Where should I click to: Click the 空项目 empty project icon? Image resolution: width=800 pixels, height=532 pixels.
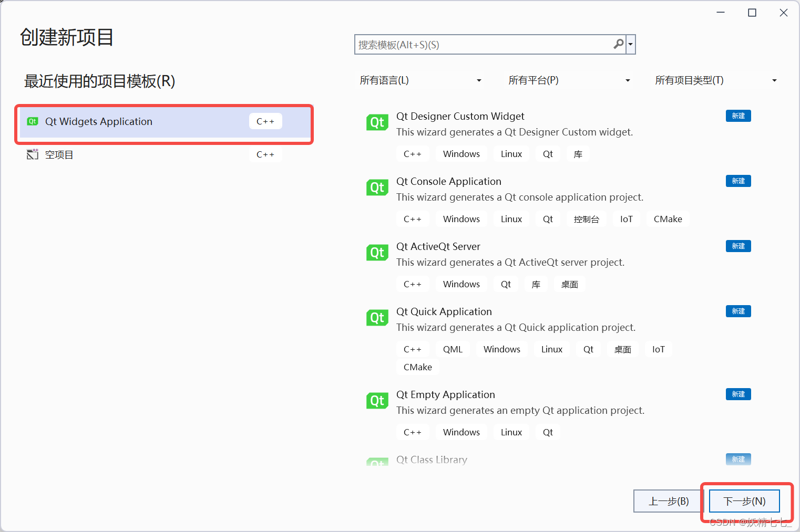(33, 154)
